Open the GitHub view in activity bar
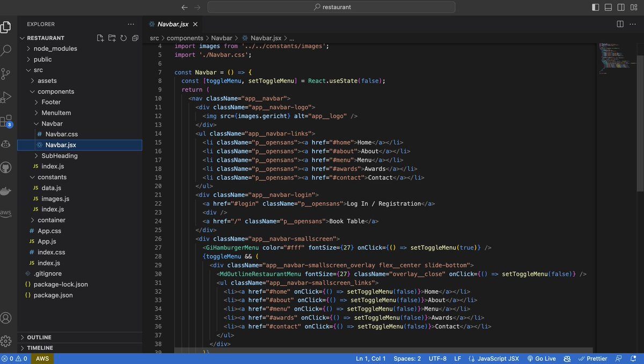Viewport: 644px width, 364px height. (x=6, y=167)
